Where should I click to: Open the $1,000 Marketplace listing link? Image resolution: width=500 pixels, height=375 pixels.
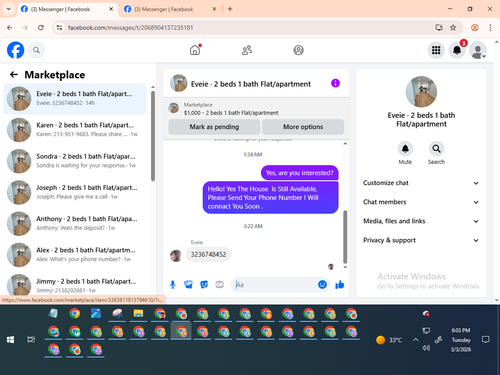[x=231, y=113]
